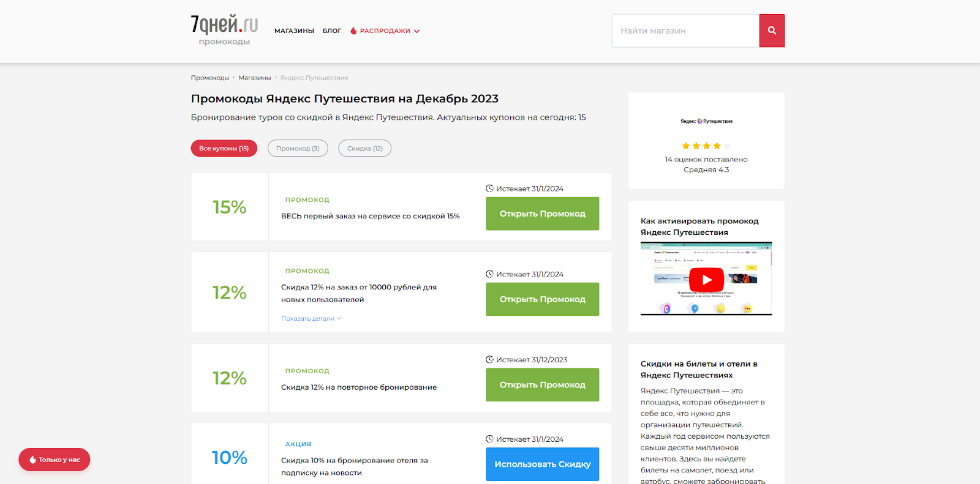980x484 pixels.
Task: Click the 10% discount badge
Action: (230, 457)
